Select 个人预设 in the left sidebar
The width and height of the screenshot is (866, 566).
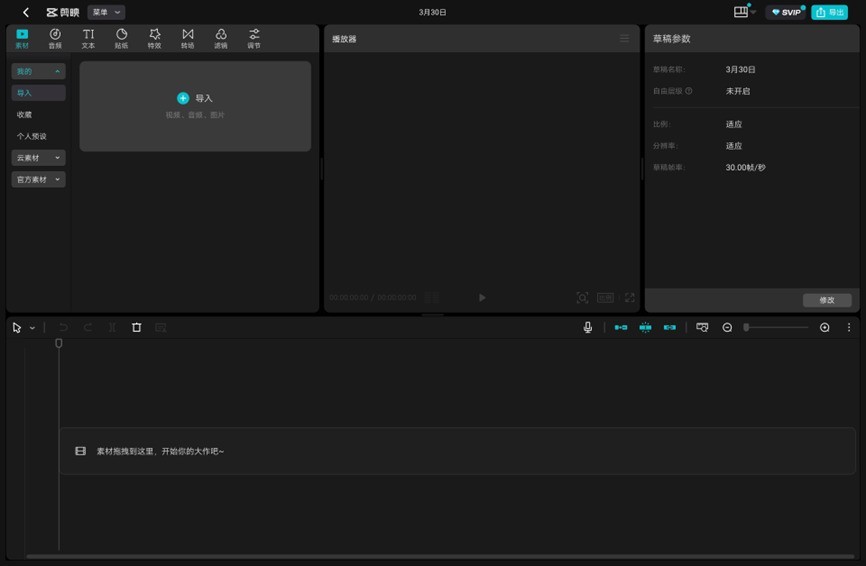pyautogui.click(x=31, y=136)
